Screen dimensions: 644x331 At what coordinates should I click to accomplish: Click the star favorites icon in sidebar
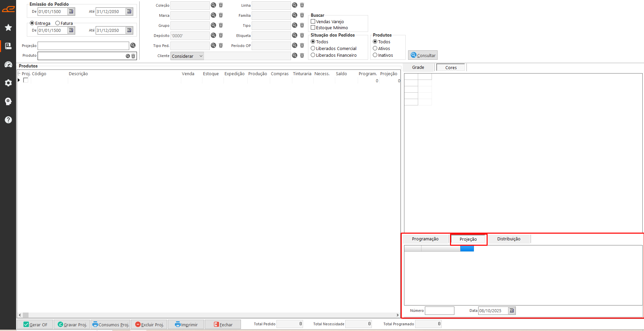click(8, 28)
